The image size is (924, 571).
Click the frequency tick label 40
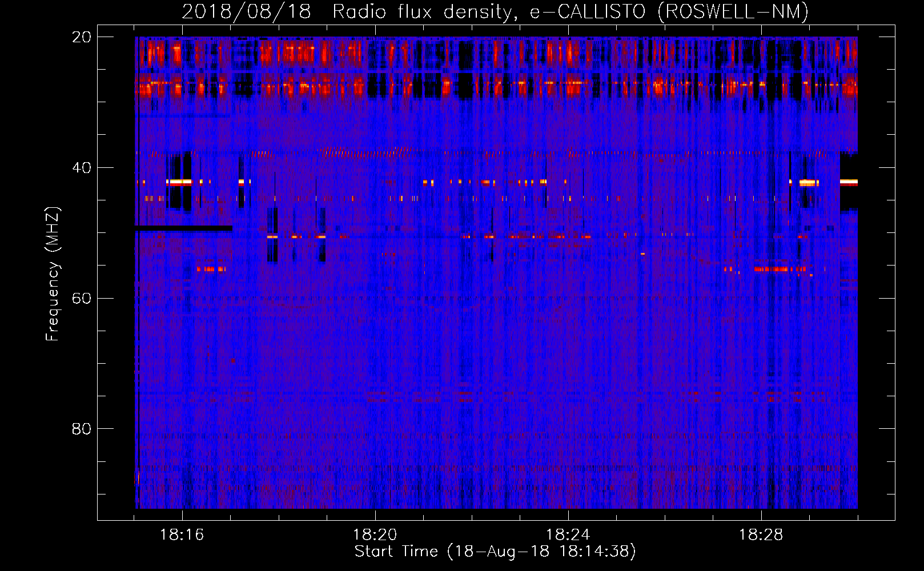(x=82, y=168)
